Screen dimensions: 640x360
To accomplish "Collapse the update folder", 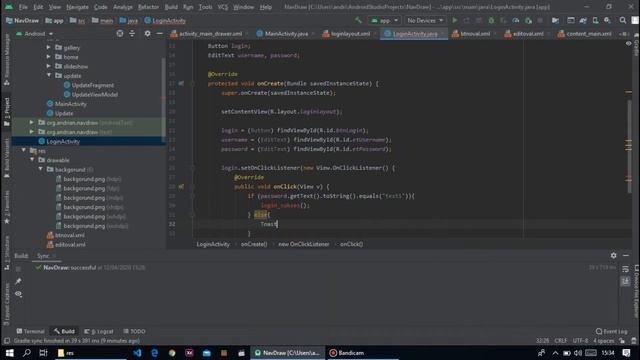I will 49,76.
